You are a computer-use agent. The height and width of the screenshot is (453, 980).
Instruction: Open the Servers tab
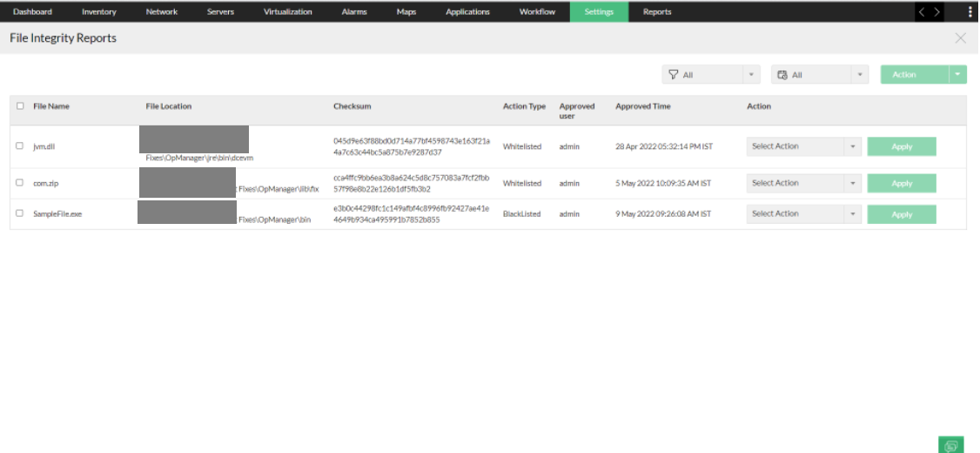pyautogui.click(x=220, y=11)
